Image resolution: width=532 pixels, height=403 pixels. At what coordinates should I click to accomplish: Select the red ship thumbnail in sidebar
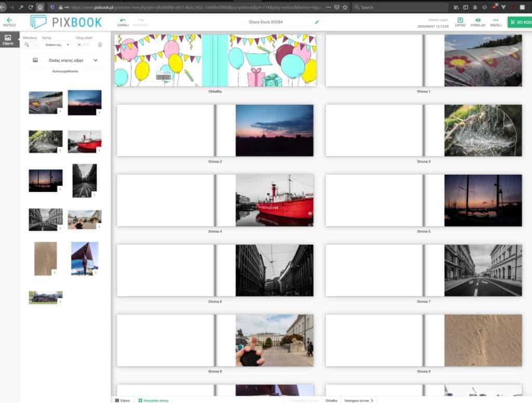pos(85,141)
